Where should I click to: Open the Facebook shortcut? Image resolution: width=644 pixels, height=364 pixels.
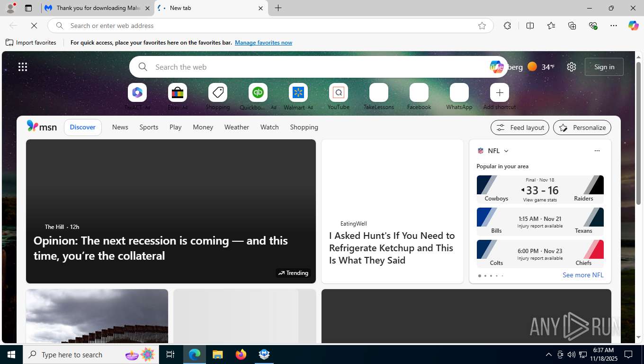coord(419,97)
